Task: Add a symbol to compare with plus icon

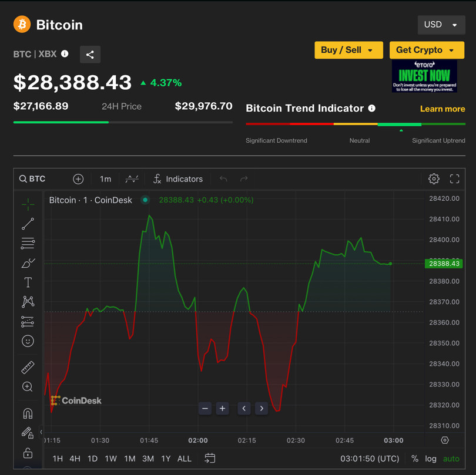Action: pyautogui.click(x=78, y=179)
